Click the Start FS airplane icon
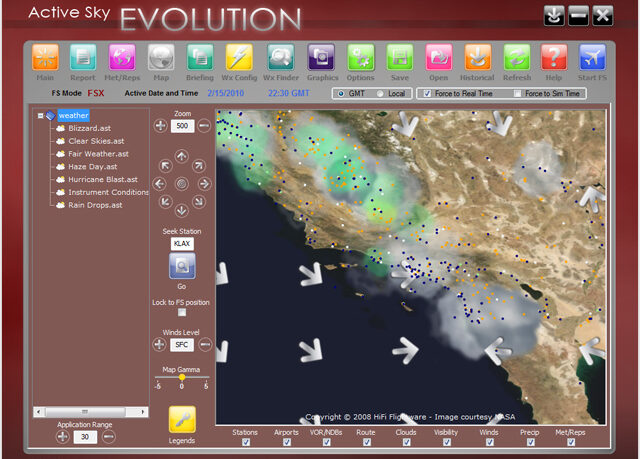The height and width of the screenshot is (459, 640). click(593, 58)
